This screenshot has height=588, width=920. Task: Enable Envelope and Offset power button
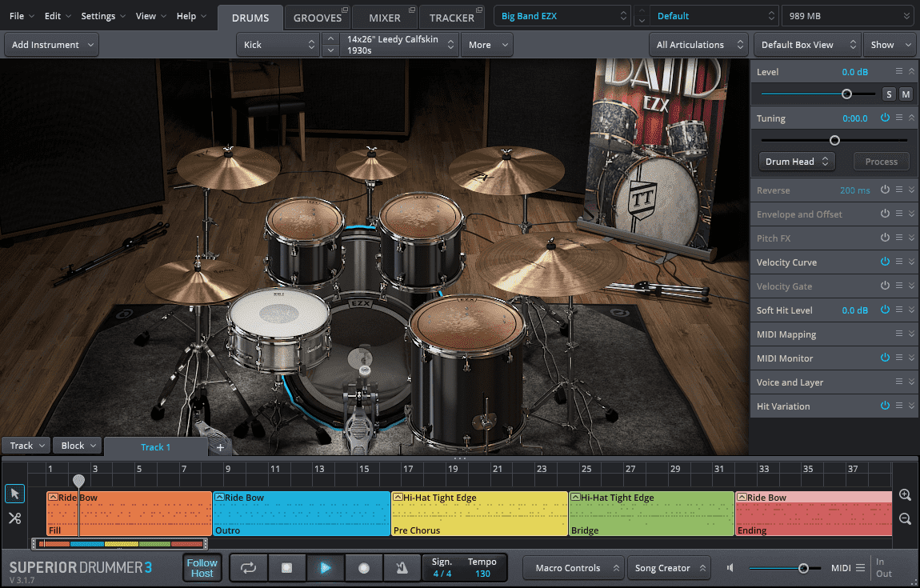(885, 214)
